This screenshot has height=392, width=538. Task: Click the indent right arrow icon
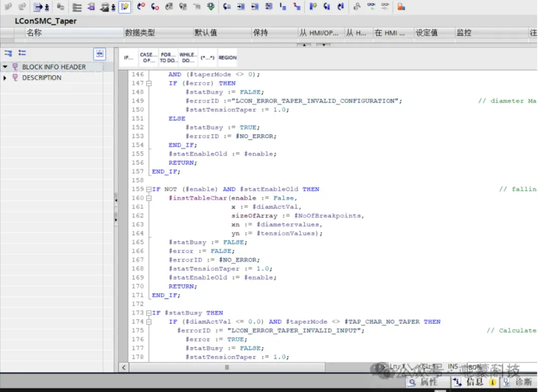point(241,6)
